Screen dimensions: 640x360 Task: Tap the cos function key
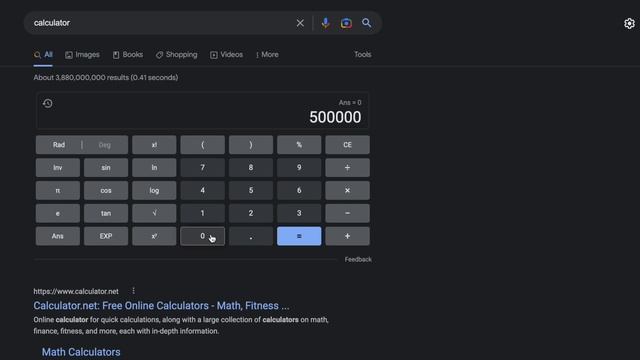pyautogui.click(x=106, y=191)
